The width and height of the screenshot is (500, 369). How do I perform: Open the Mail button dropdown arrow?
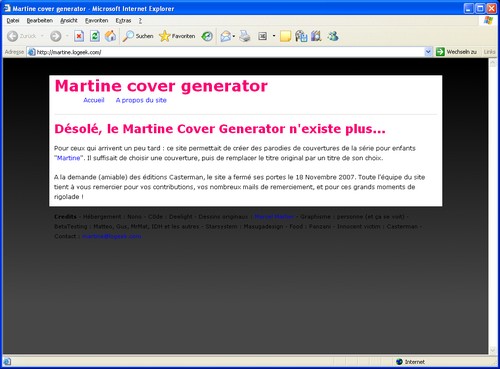[x=234, y=36]
